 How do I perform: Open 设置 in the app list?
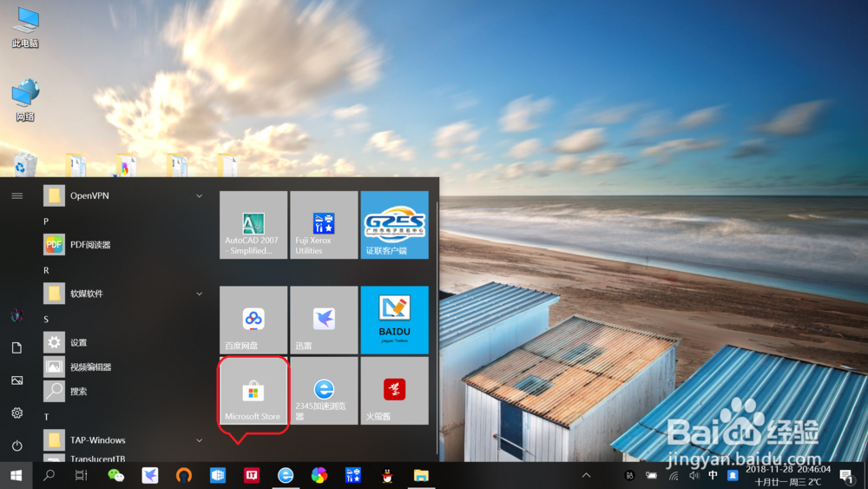click(x=124, y=342)
